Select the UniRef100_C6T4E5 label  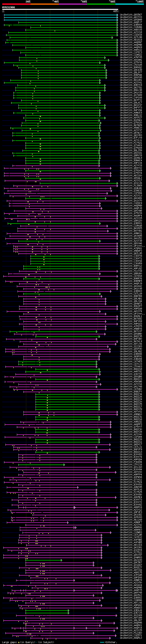(x=131, y=362)
